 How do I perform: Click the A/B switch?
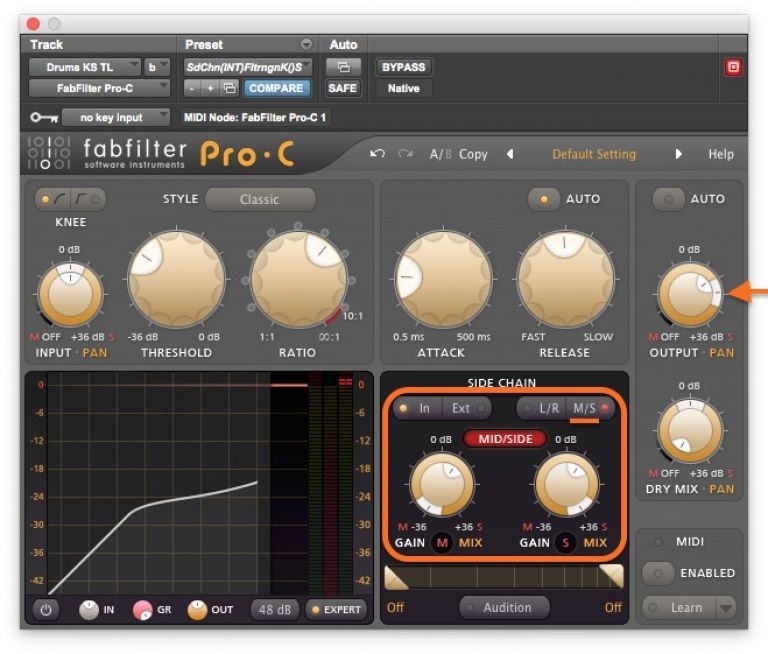[x=440, y=154]
